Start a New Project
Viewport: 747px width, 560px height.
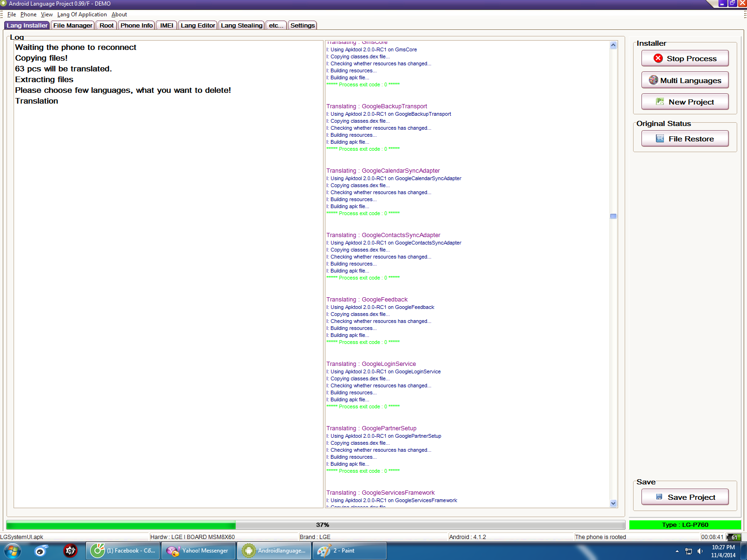coord(685,102)
